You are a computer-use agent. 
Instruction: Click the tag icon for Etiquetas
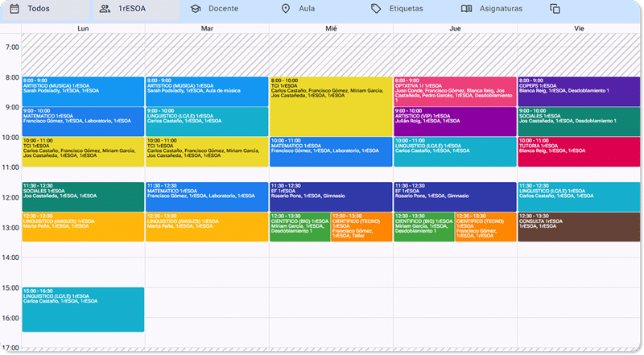376,9
